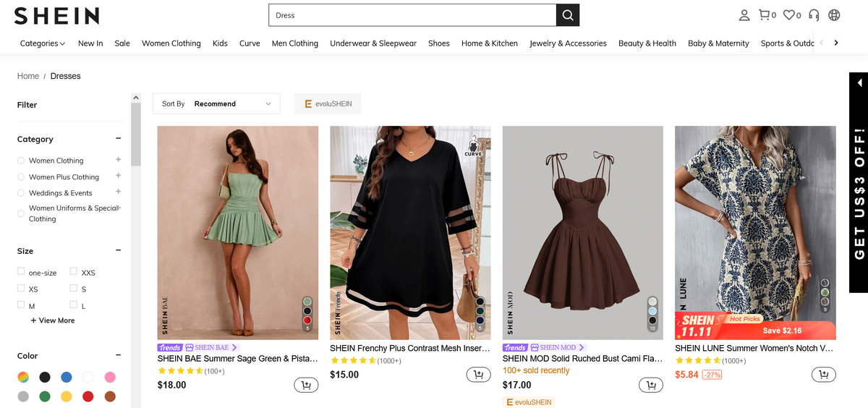Advance the navigation bar right arrow

[x=836, y=43]
